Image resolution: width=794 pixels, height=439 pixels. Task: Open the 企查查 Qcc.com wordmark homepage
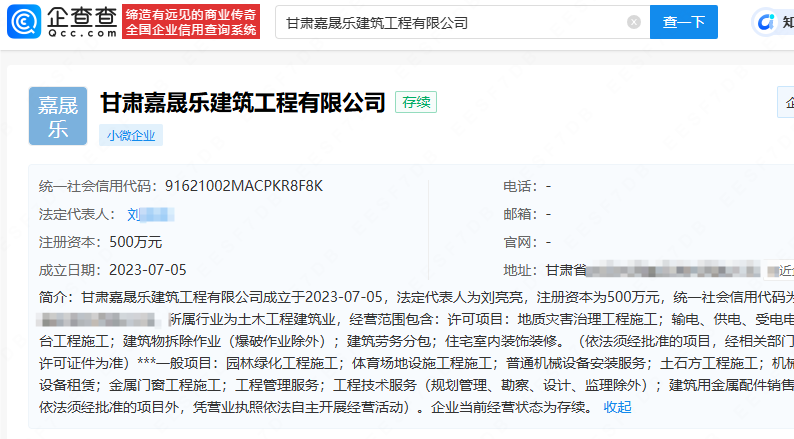coord(83,22)
